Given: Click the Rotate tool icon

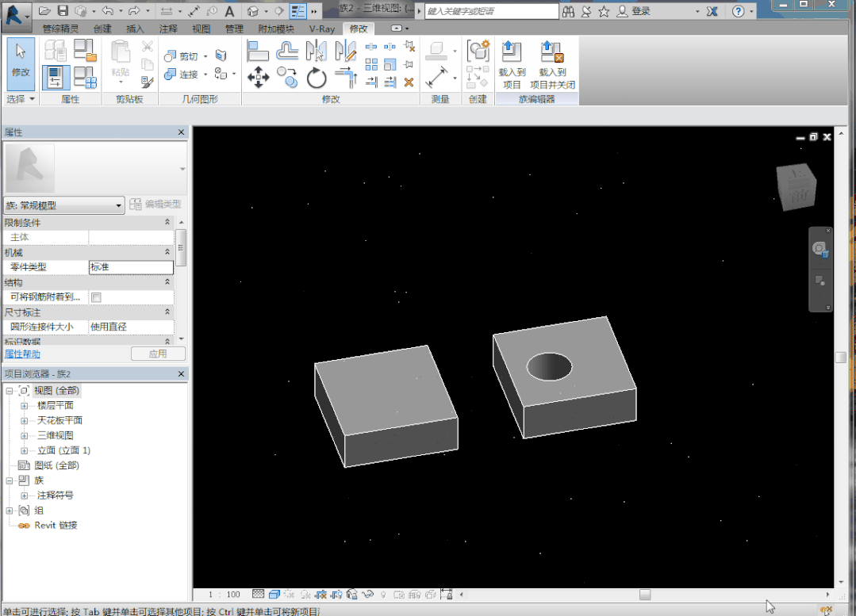Looking at the screenshot, I should (x=317, y=78).
